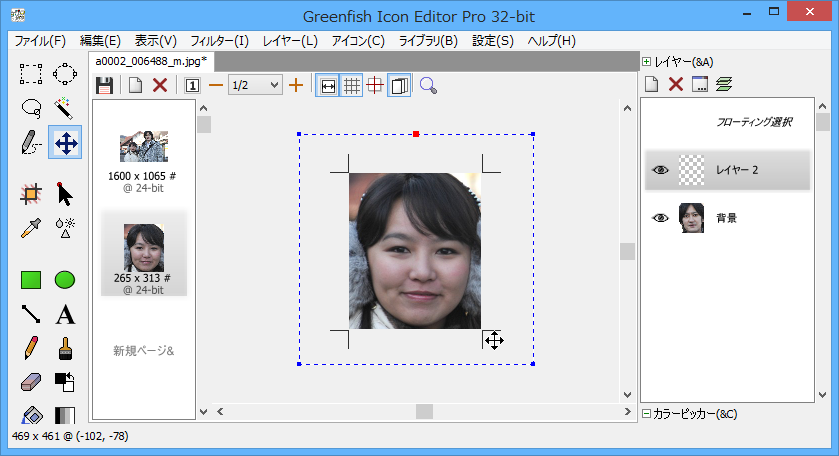The width and height of the screenshot is (839, 456).
Task: Toggle the pixel grid display button
Action: [352, 86]
